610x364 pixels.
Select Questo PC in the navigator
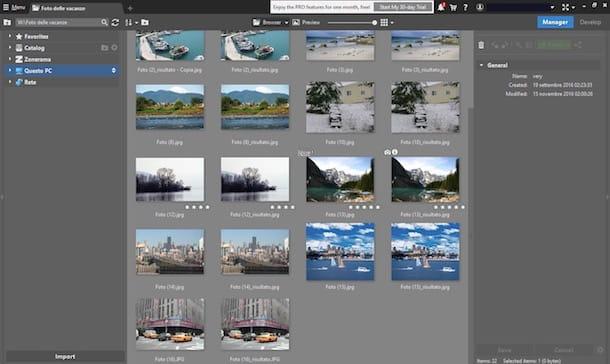(38, 70)
